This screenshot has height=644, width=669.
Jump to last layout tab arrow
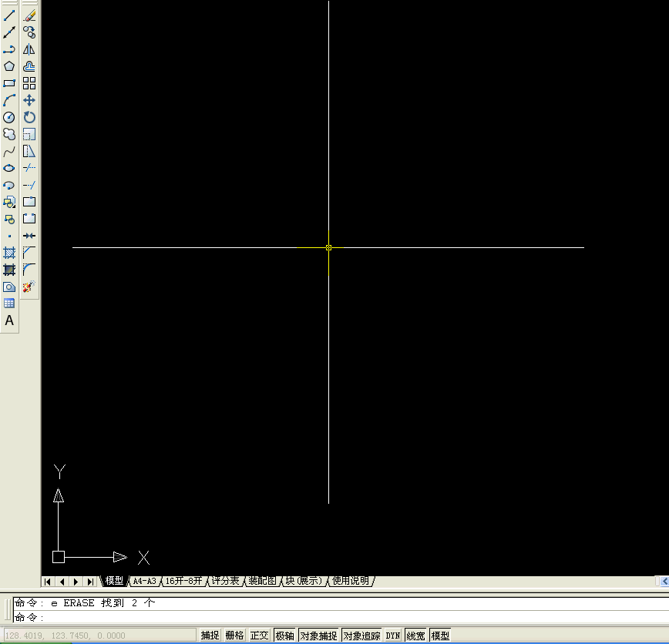[x=90, y=582]
